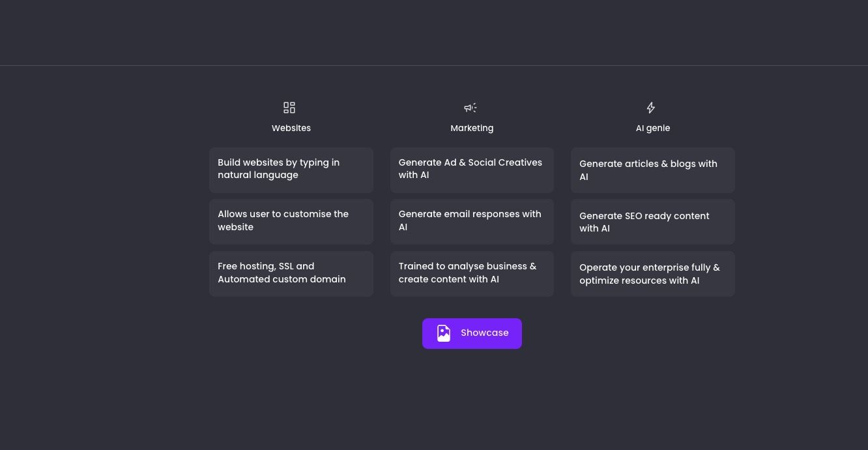
Task: Pick 'Generate articles & blogs with AI' card
Action: (652, 170)
